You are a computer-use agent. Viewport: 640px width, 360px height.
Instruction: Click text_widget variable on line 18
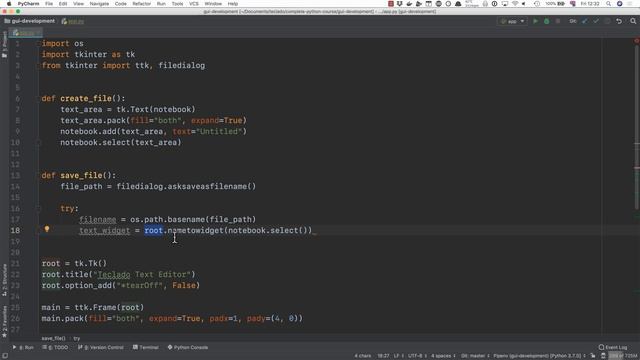(104, 231)
